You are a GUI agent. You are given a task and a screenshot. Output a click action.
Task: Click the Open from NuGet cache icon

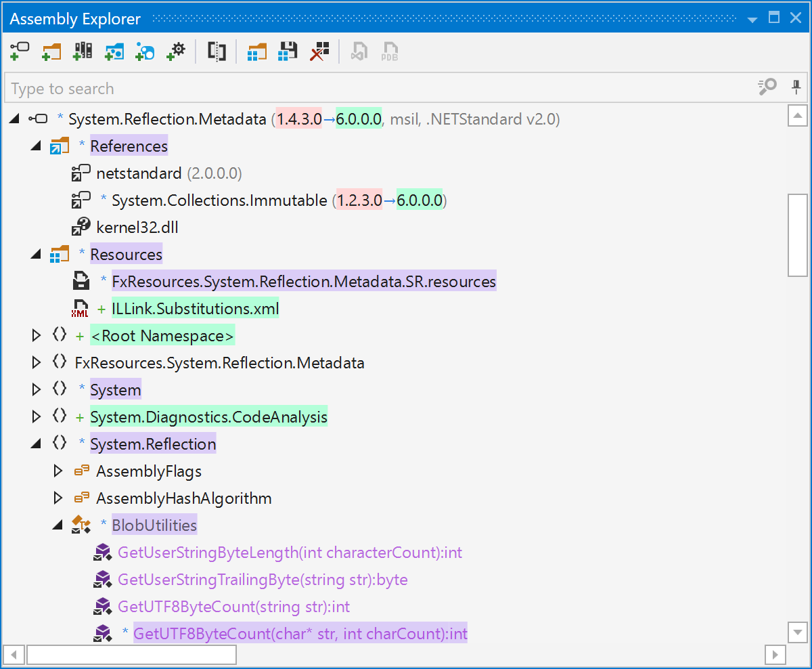[145, 51]
